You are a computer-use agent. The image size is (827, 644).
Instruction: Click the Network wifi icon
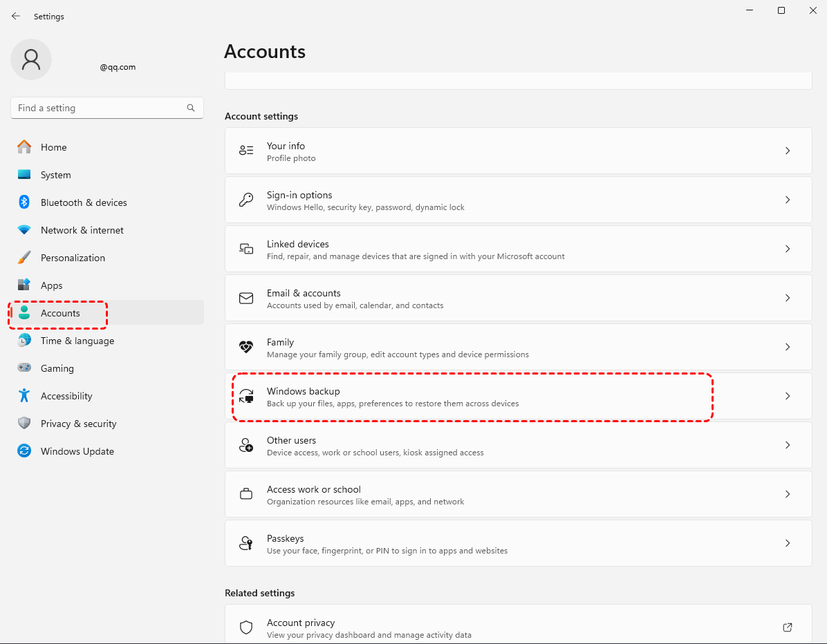click(x=24, y=230)
